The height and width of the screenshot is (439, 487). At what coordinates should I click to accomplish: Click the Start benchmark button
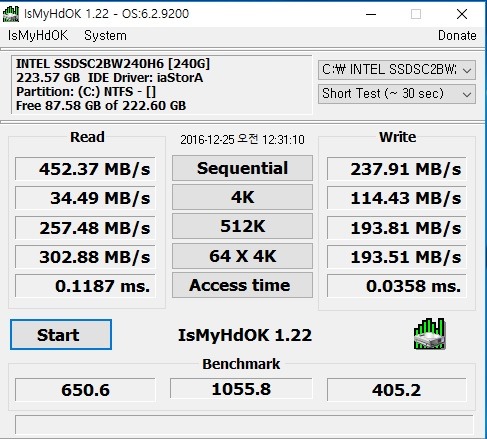tap(61, 335)
